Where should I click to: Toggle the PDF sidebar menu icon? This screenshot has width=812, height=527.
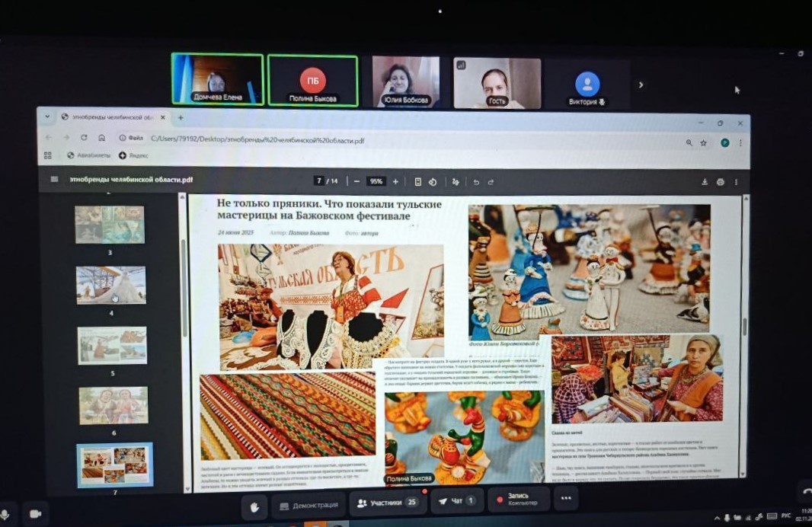point(54,180)
